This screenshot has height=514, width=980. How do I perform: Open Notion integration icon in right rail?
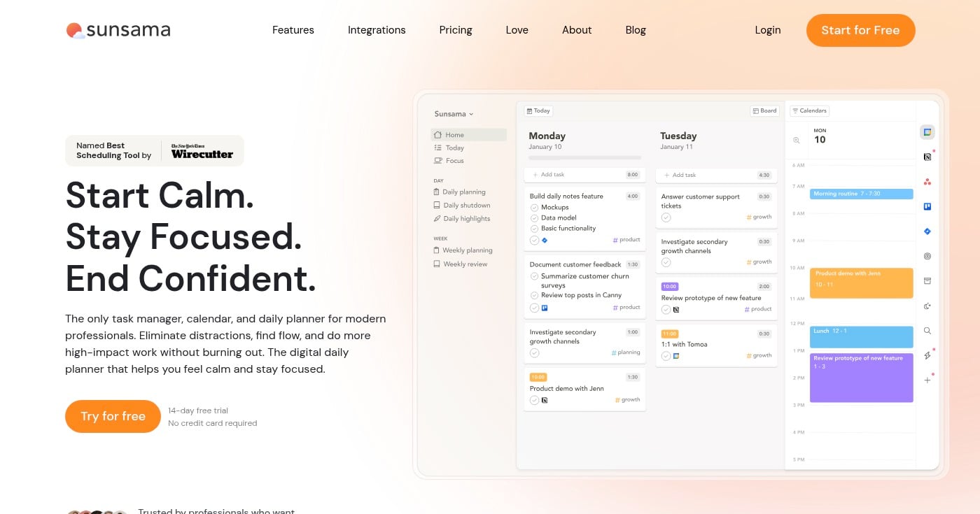click(927, 157)
